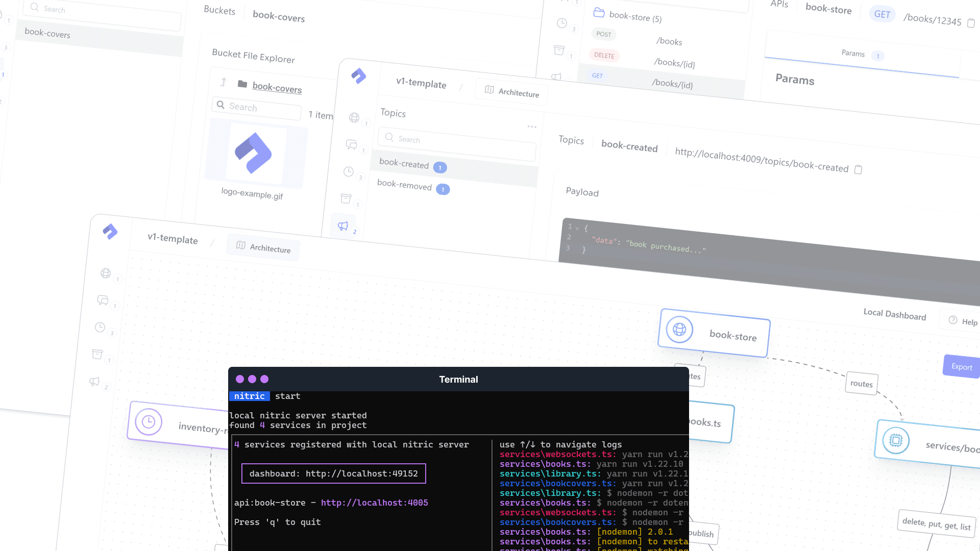Click the Export button
This screenshot has height=551, width=980.
[x=962, y=367]
